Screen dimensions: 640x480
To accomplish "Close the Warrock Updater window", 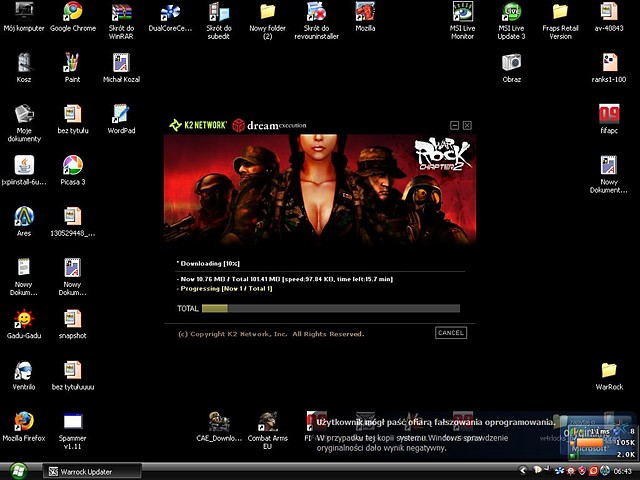I will click(467, 125).
